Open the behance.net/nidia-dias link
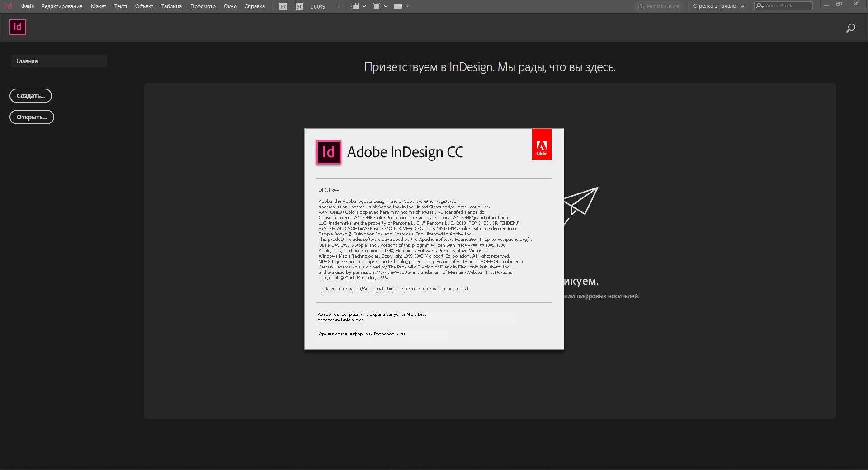Viewport: 868px width, 470px height. click(340, 320)
